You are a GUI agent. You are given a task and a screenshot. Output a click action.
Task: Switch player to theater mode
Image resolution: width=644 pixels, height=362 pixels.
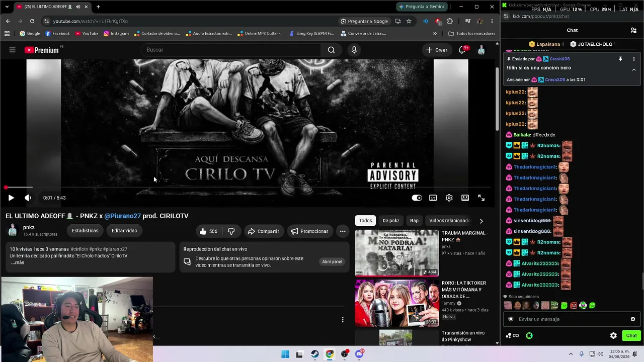point(465,198)
